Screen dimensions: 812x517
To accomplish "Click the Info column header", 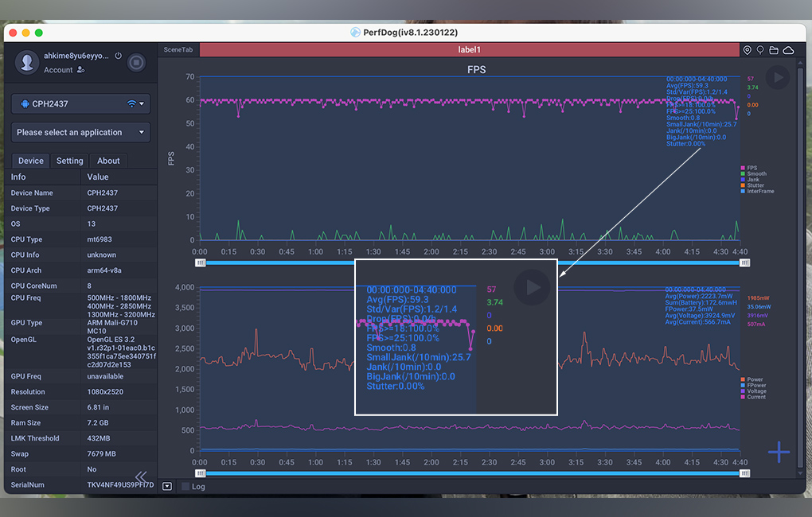I will tap(18, 177).
